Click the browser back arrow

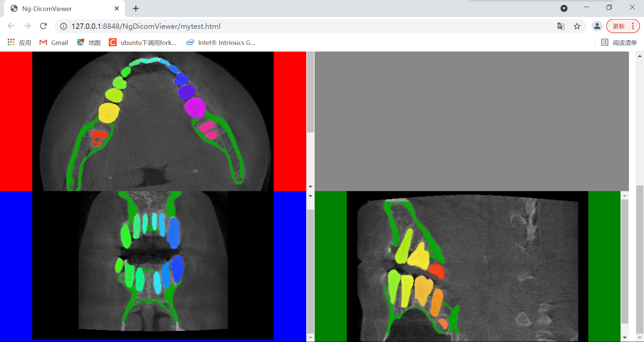pyautogui.click(x=11, y=26)
